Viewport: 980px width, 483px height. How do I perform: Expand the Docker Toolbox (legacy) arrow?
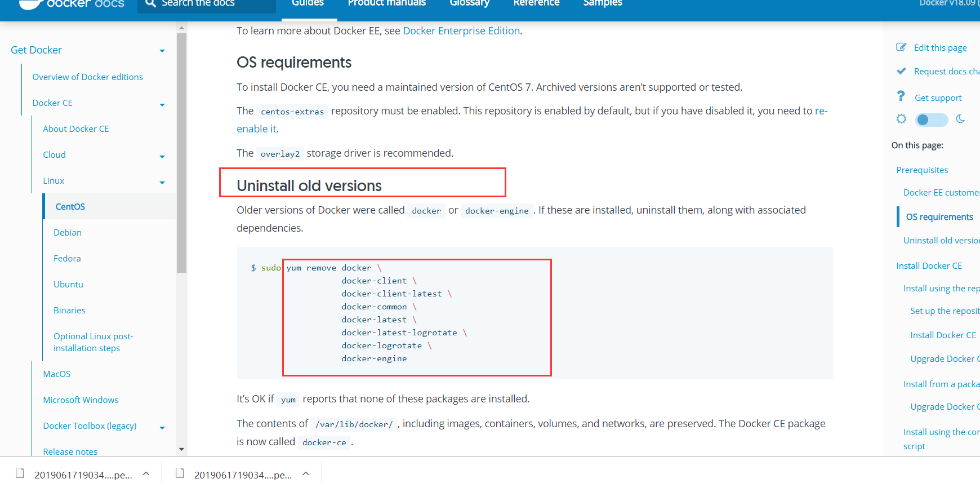pos(162,428)
